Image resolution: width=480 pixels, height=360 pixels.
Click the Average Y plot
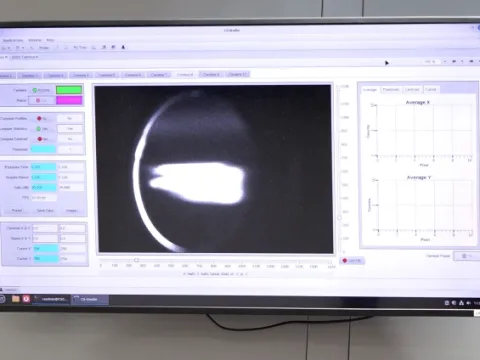(422, 208)
